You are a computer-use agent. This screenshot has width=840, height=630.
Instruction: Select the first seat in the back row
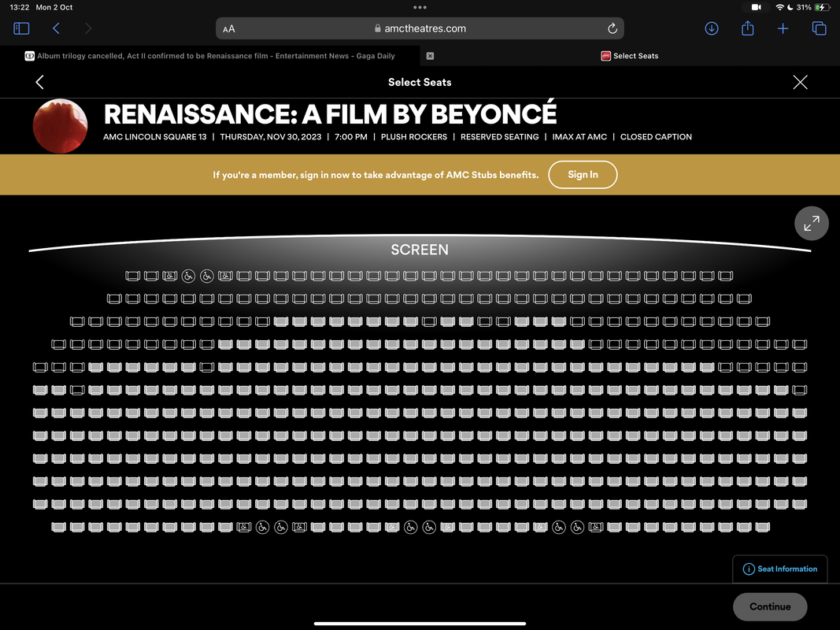pos(58,527)
